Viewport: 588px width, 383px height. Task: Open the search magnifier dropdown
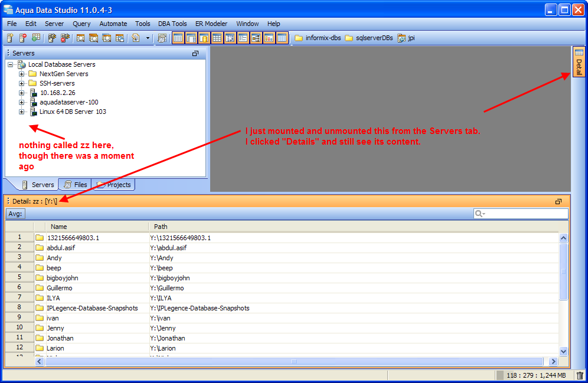pyautogui.click(x=480, y=214)
